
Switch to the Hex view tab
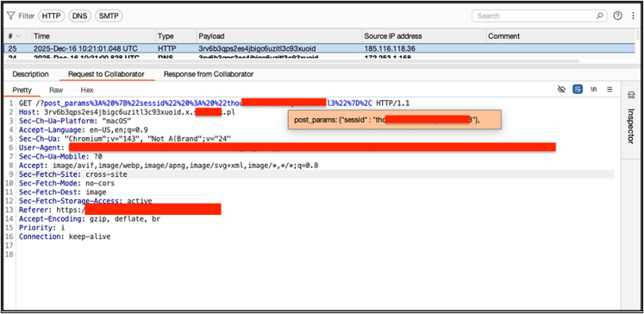(87, 90)
